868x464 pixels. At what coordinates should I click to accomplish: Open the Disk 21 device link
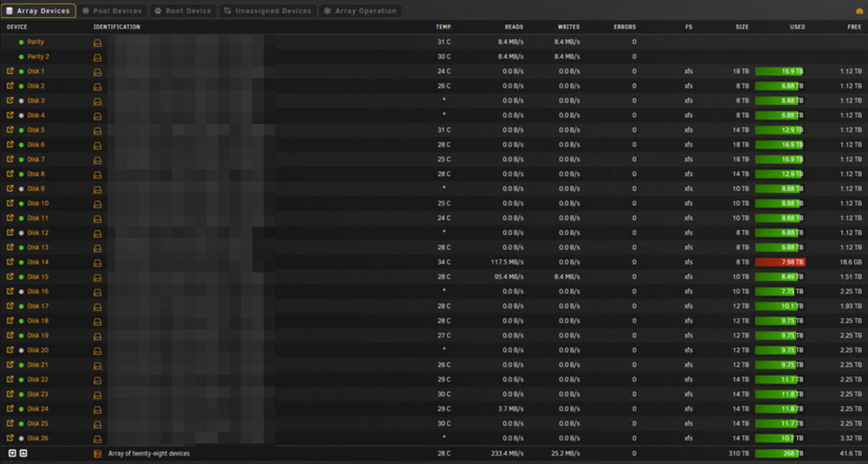[37, 364]
